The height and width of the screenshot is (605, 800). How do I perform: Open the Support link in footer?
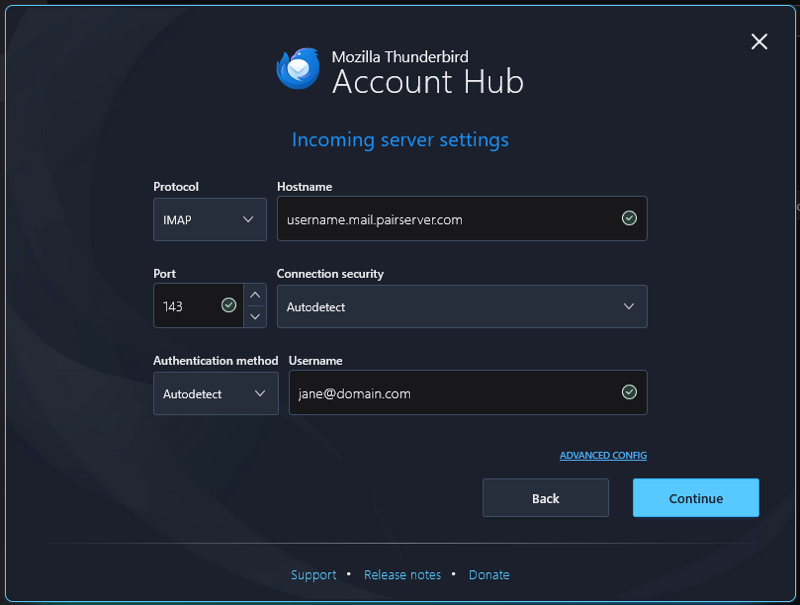(x=313, y=575)
